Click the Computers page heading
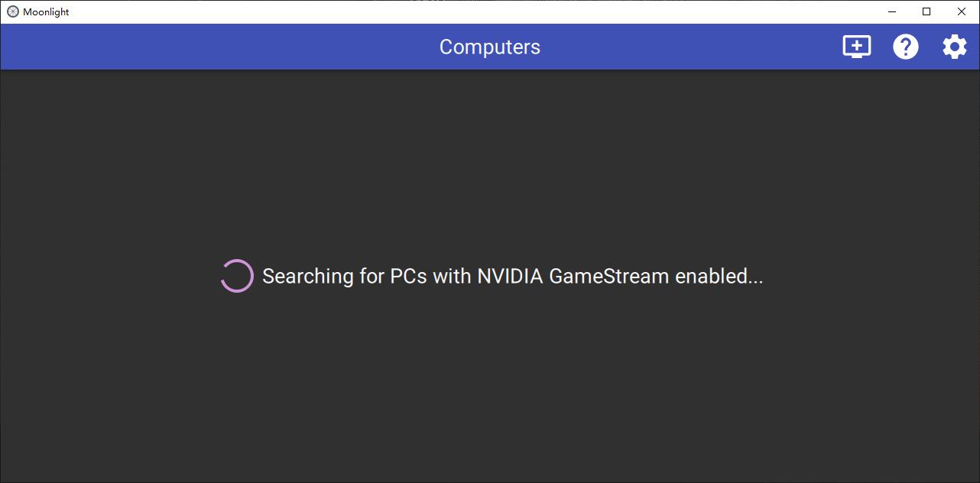This screenshot has width=980, height=483. 489,47
